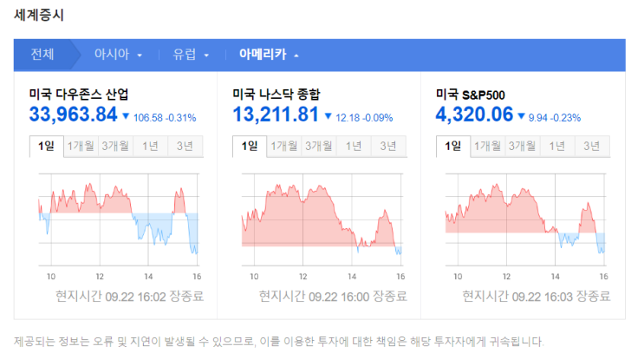Open the 아시아 region dropdown
Image resolution: width=644 pixels, height=353 pixels.
118,55
